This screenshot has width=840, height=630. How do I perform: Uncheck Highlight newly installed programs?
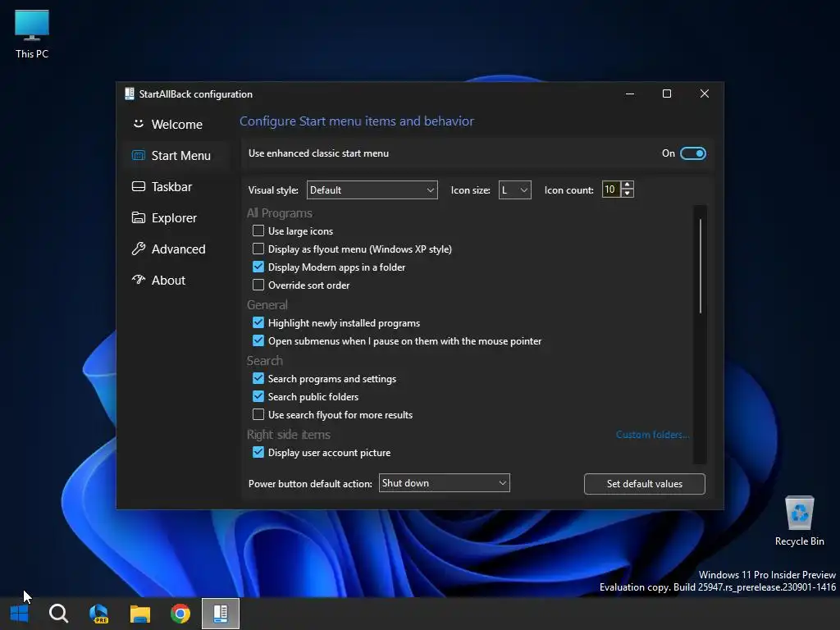[258, 322]
